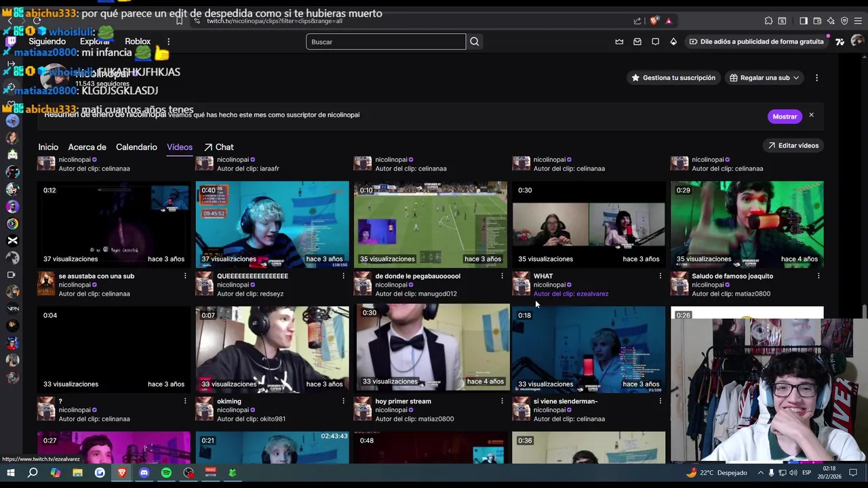Open File Explorer from the taskbar
The image size is (868, 488).
[x=77, y=472]
